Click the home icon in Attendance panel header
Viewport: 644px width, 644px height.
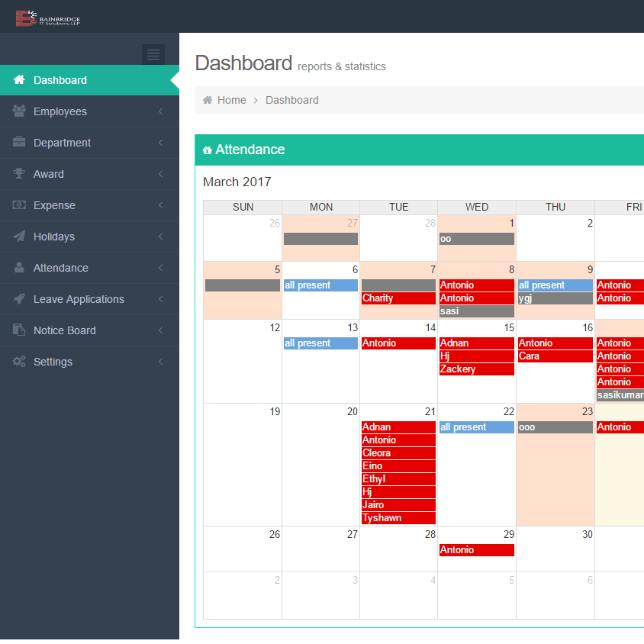[208, 150]
